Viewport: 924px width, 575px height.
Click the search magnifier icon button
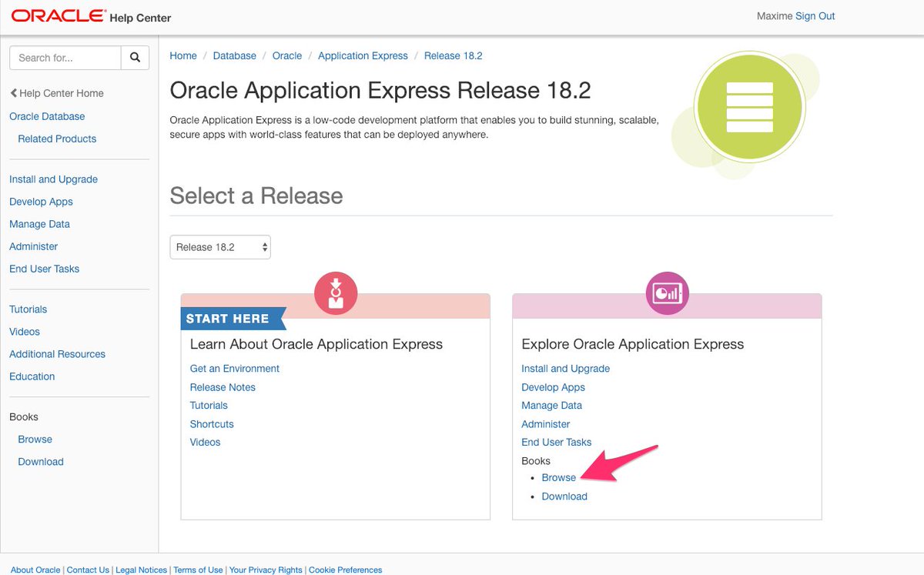pyautogui.click(x=136, y=58)
